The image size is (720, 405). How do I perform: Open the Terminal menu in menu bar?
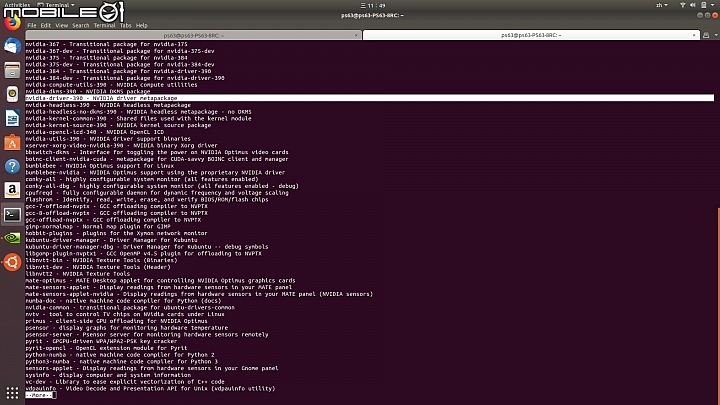[x=104, y=26]
